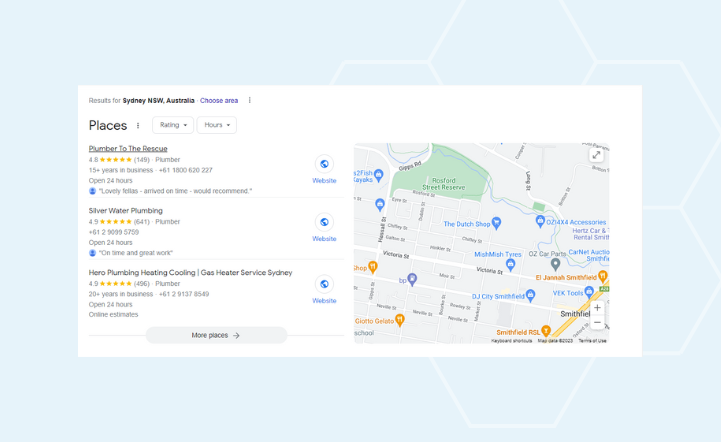The height and width of the screenshot is (442, 721).
Task: Select CarNet Auction Smithfield map label
Action: pyautogui.click(x=589, y=255)
